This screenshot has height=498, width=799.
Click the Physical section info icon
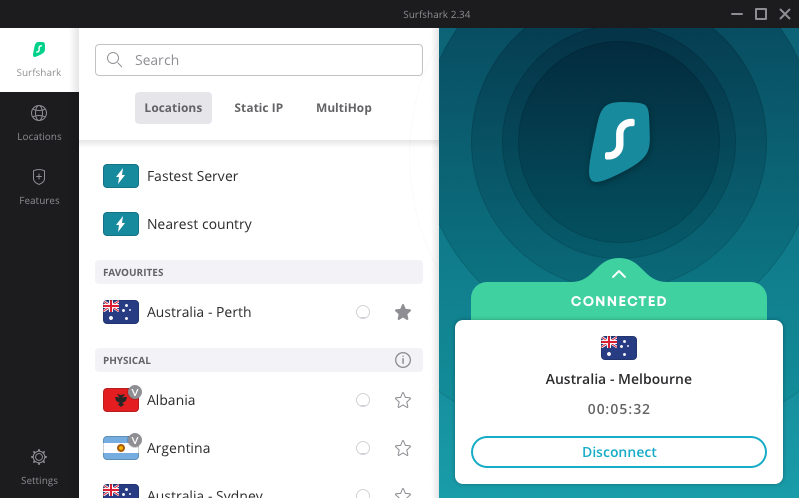pyautogui.click(x=403, y=360)
